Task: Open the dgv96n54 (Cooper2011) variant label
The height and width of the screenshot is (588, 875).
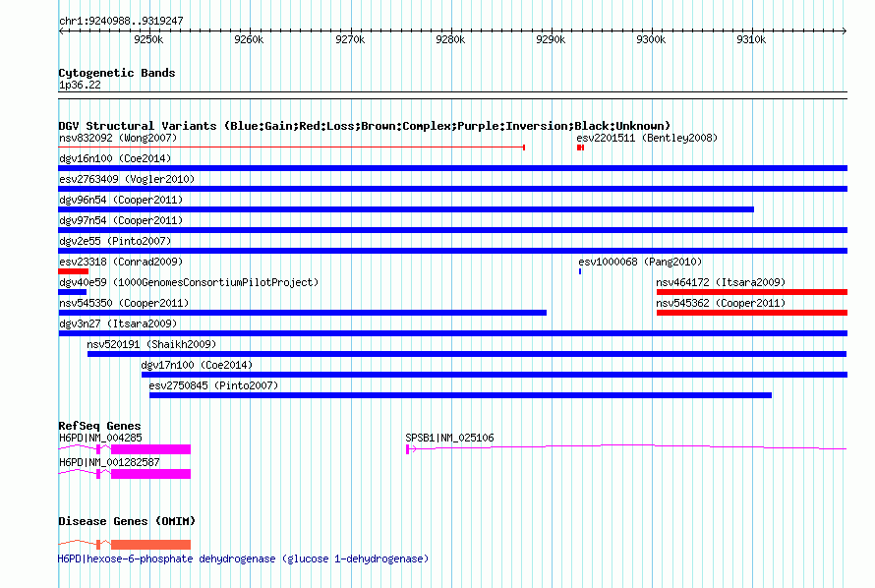Action: point(121,200)
